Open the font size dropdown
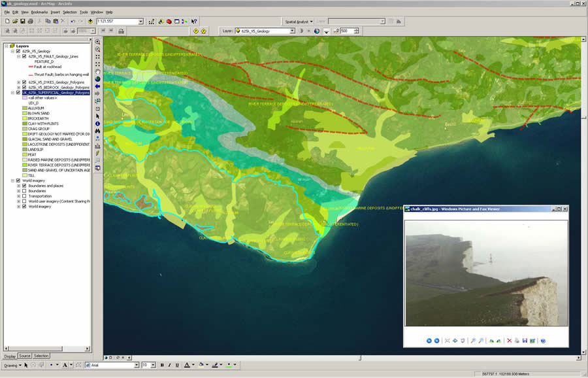 click(153, 365)
